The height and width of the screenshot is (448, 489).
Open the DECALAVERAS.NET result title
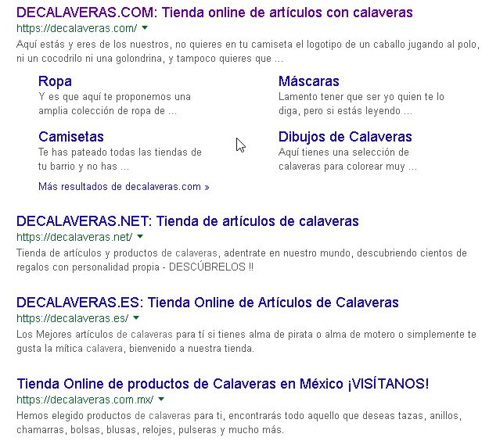tap(188, 221)
